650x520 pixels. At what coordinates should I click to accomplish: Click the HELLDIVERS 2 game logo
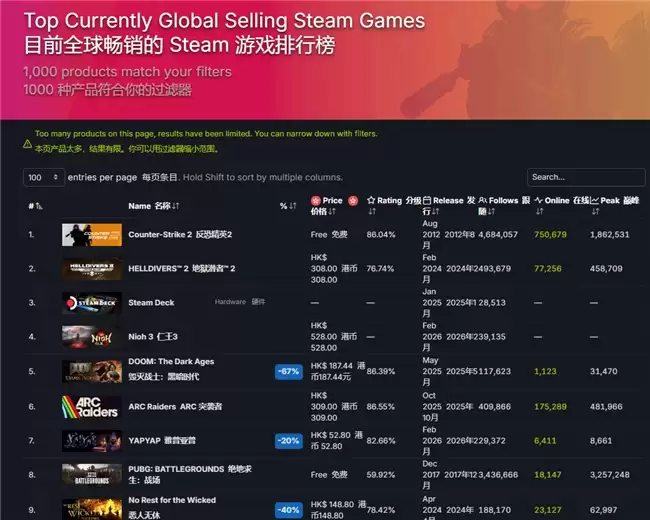tap(92, 268)
